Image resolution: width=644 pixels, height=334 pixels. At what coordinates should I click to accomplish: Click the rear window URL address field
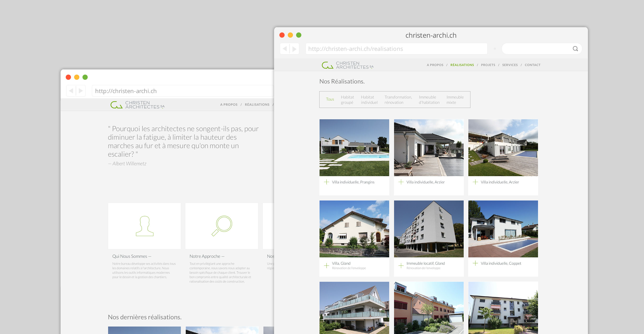pos(183,91)
